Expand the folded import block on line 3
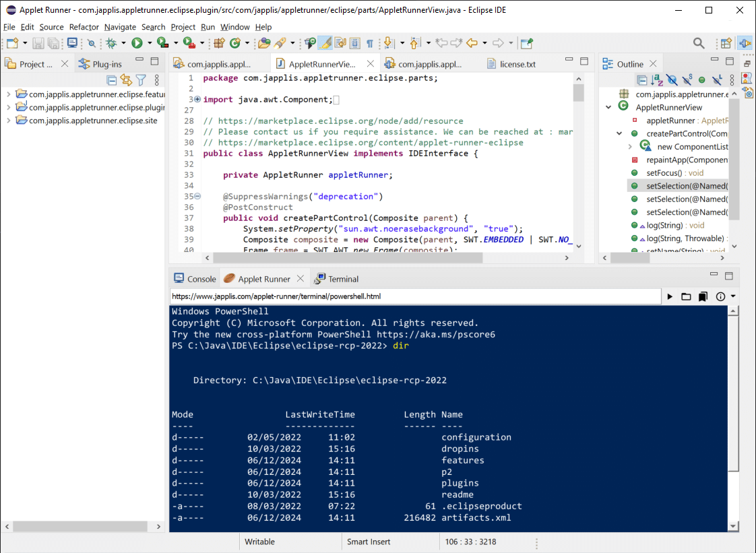The width and height of the screenshot is (756, 553). [x=197, y=100]
